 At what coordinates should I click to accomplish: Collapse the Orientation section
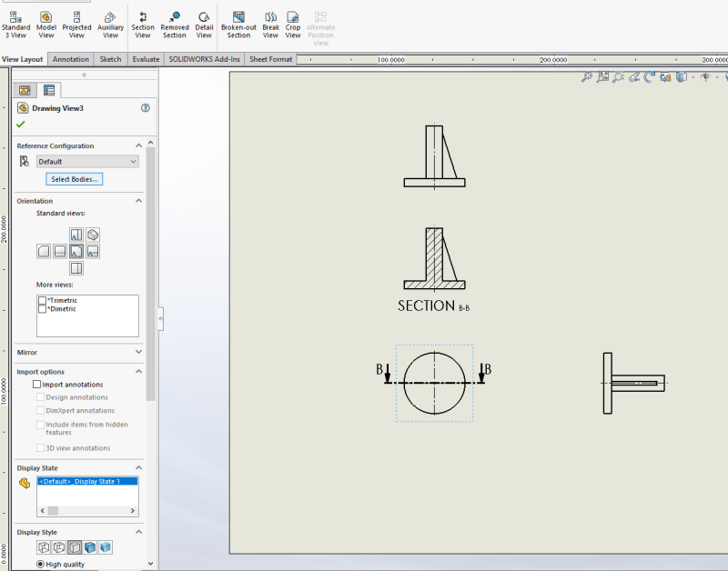pyautogui.click(x=138, y=201)
